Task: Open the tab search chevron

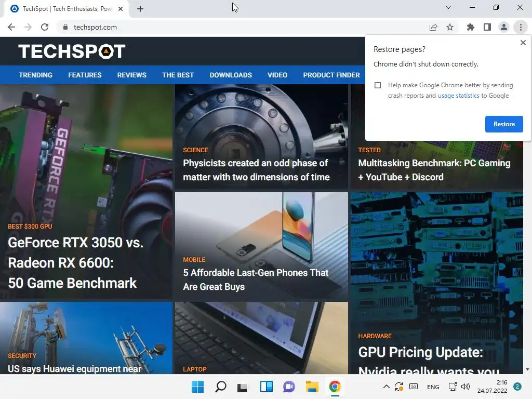Action: [448, 7]
